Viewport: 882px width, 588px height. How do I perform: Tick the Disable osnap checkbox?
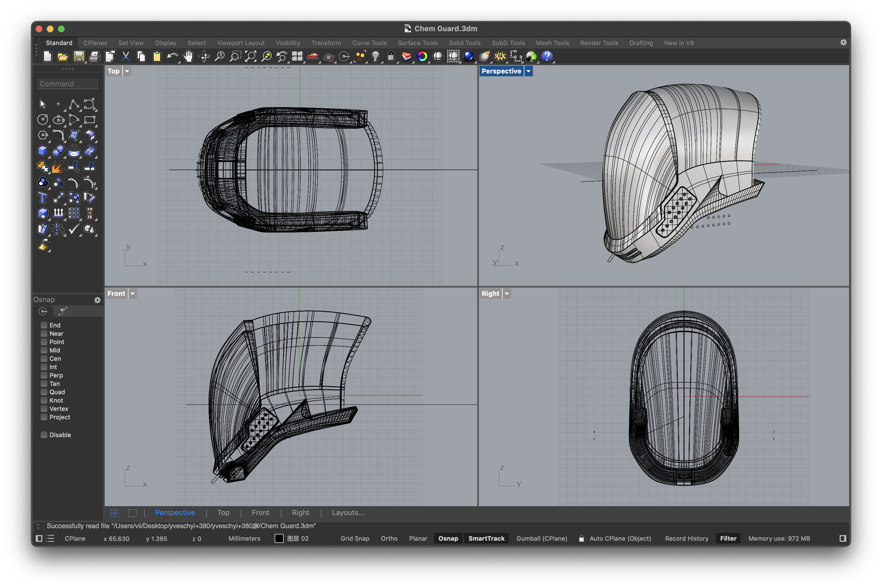pyautogui.click(x=44, y=435)
